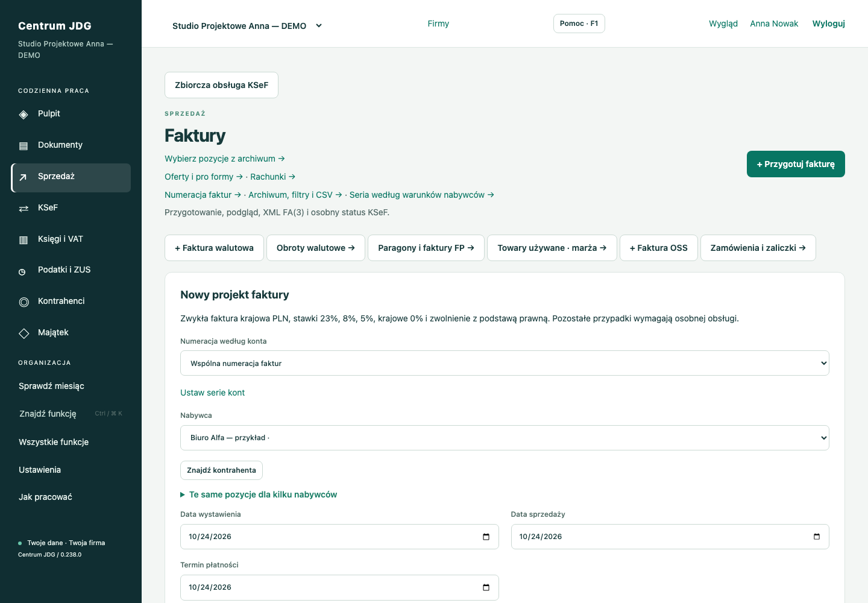Open the Wygląd appearance link

point(723,24)
